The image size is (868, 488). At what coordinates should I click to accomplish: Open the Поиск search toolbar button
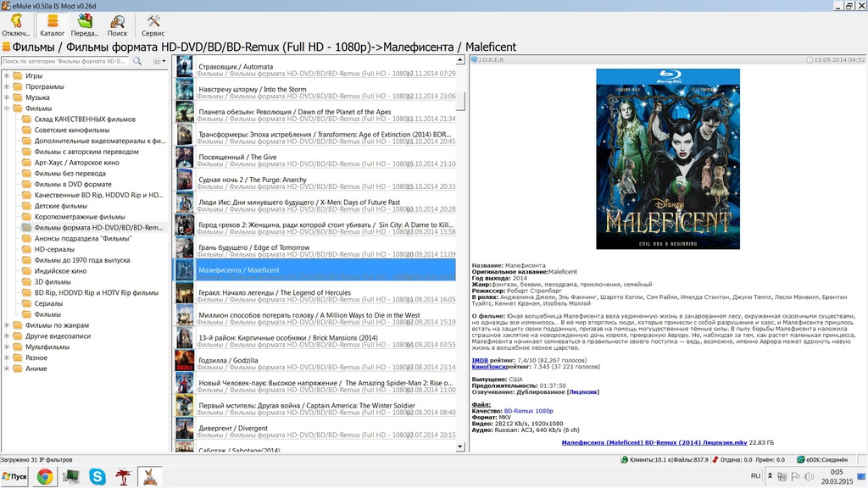tap(117, 25)
